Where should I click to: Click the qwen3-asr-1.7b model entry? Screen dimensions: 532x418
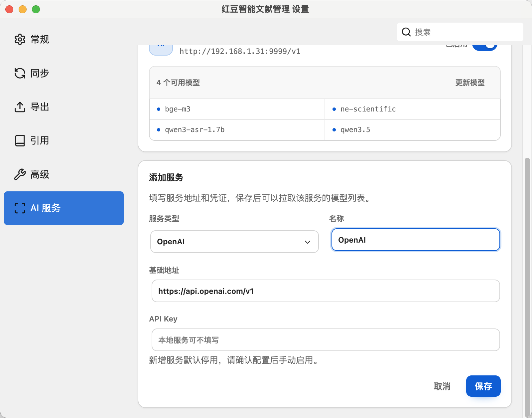(237, 130)
